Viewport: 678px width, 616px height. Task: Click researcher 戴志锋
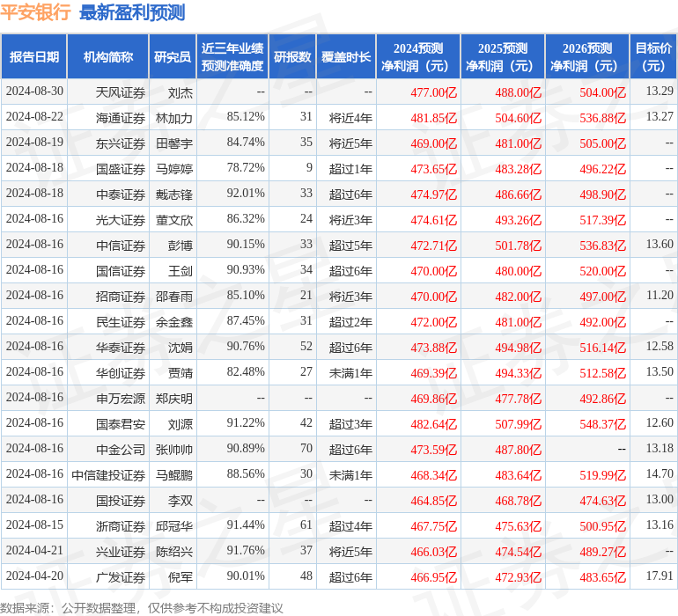click(x=174, y=194)
